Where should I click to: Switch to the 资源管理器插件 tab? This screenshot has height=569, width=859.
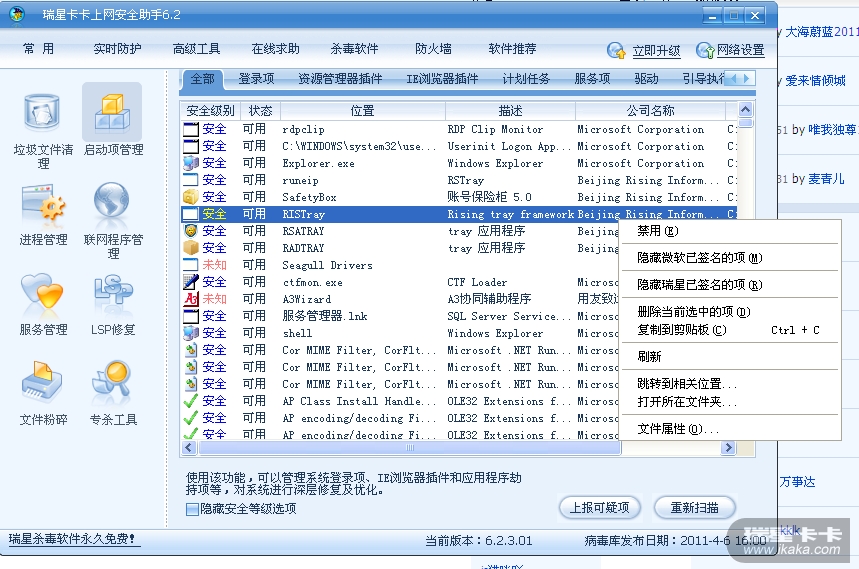[x=340, y=79]
